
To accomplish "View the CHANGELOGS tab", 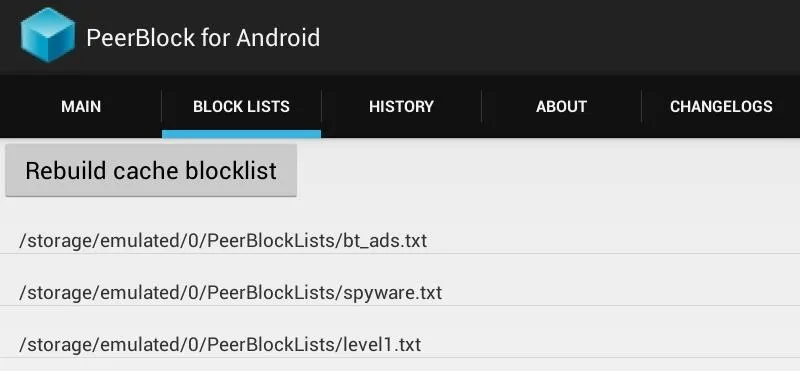I will click(721, 107).
